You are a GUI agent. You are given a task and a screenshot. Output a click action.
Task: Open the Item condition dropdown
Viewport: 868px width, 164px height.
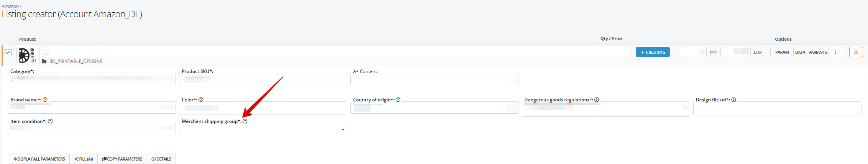click(x=92, y=129)
